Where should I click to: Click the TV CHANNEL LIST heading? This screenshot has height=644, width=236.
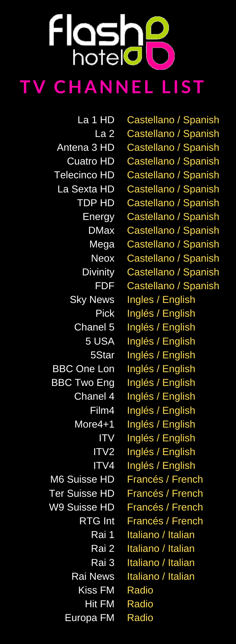[112, 87]
